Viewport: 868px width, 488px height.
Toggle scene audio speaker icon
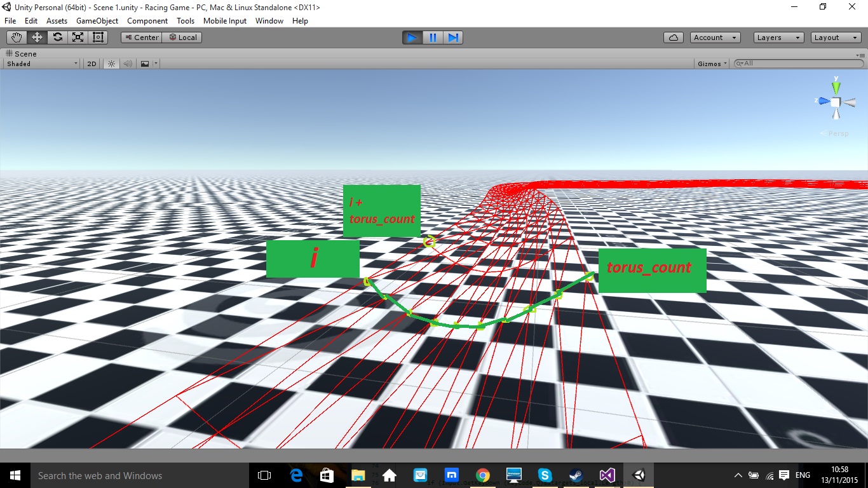pyautogui.click(x=128, y=64)
